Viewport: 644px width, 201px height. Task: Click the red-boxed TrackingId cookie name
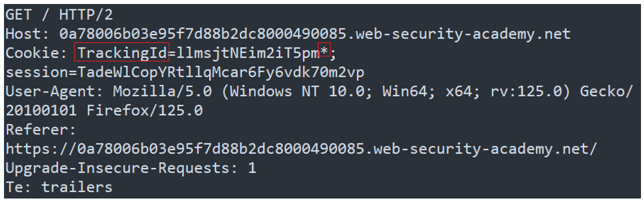pyautogui.click(x=122, y=53)
